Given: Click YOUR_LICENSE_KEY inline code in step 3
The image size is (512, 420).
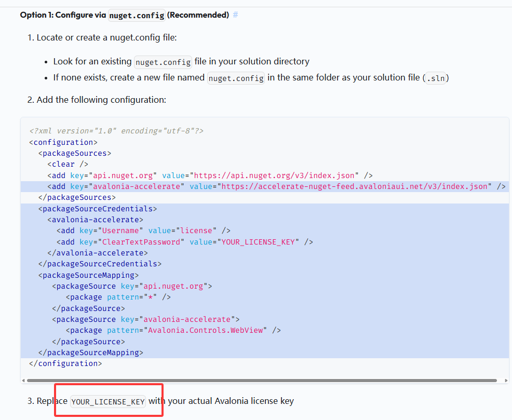Looking at the screenshot, I should pos(108,402).
